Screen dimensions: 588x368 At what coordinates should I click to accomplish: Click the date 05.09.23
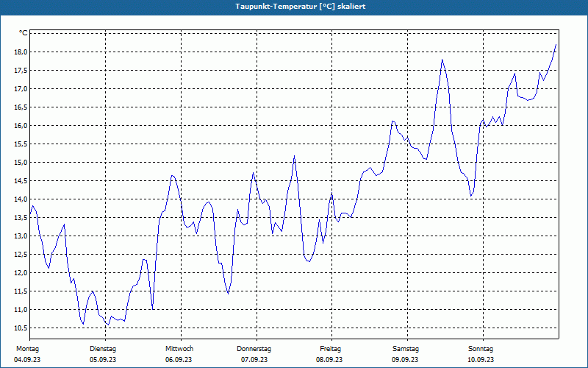[x=103, y=360]
